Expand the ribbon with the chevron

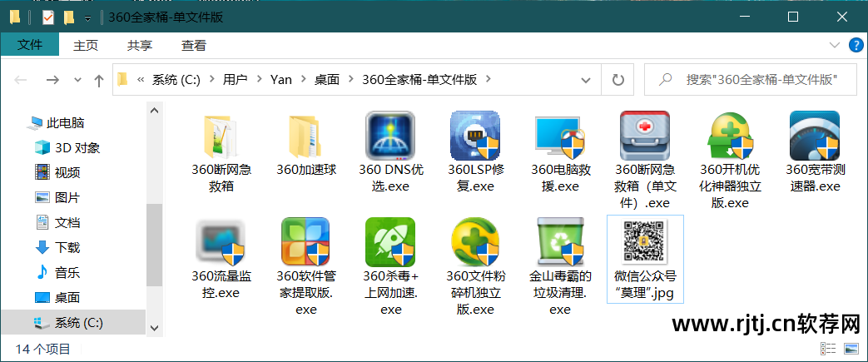pos(835,45)
